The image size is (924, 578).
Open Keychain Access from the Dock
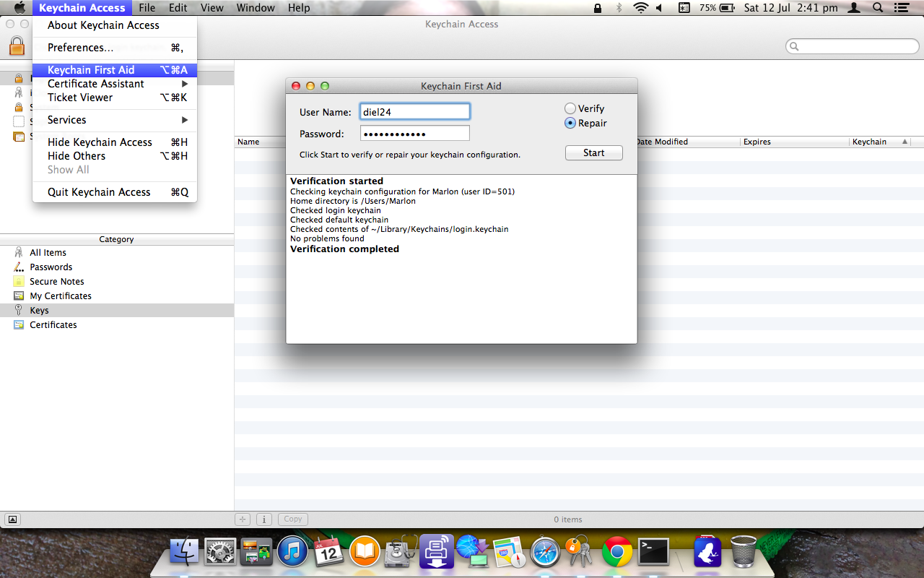581,553
